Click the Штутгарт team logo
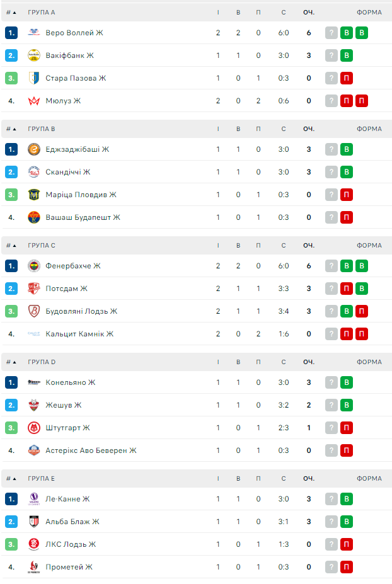The width and height of the screenshot is (392, 584). pyautogui.click(x=34, y=428)
